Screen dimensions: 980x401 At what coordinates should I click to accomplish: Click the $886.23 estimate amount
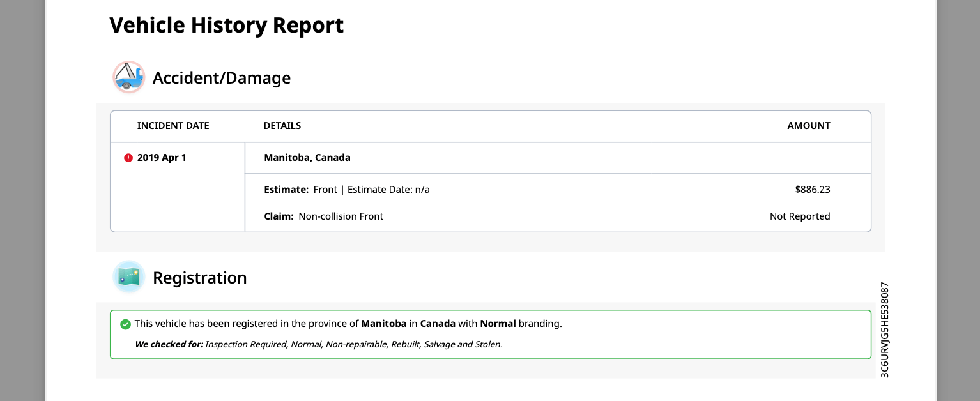[813, 190]
